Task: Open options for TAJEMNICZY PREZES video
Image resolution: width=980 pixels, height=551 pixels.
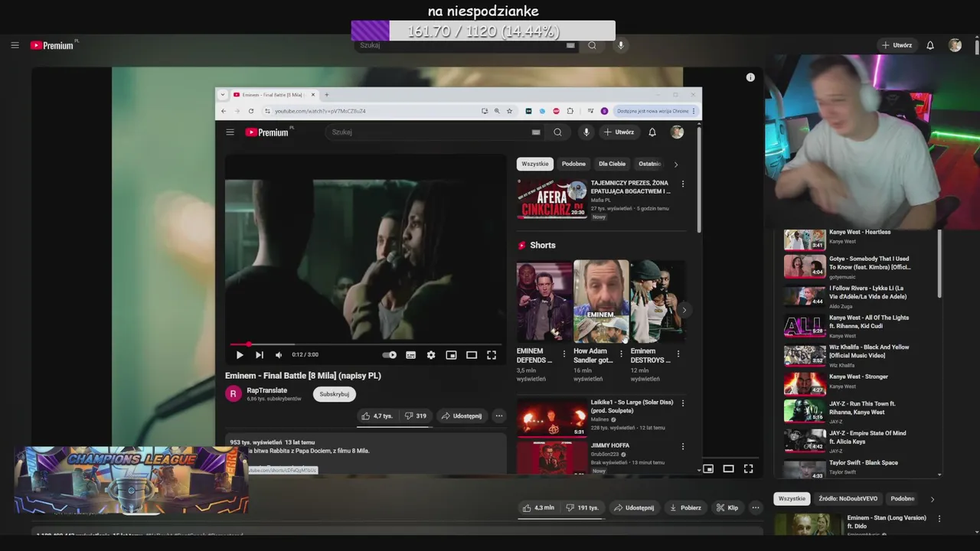Action: (x=683, y=184)
